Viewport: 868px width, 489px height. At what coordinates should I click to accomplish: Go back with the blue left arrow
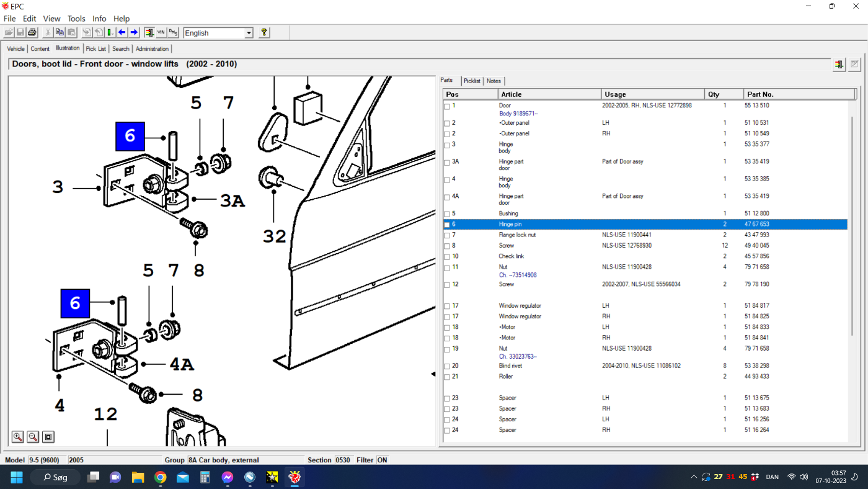[x=122, y=32]
